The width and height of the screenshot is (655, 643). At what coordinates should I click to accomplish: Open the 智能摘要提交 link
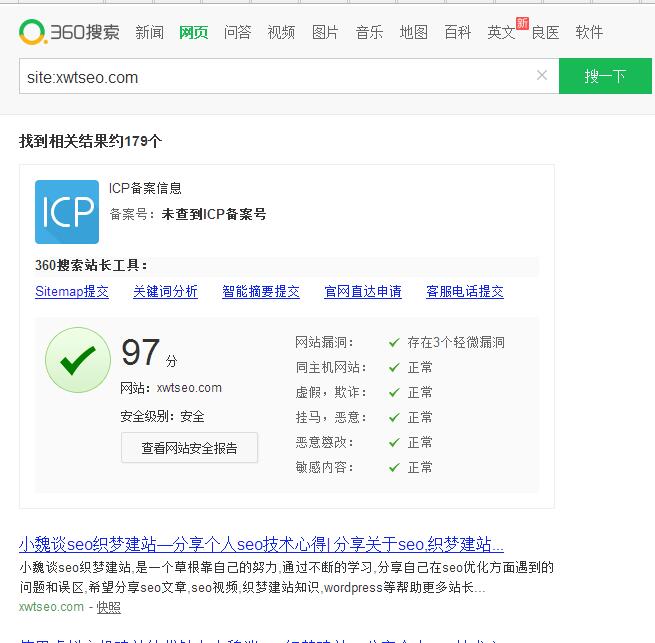[261, 292]
